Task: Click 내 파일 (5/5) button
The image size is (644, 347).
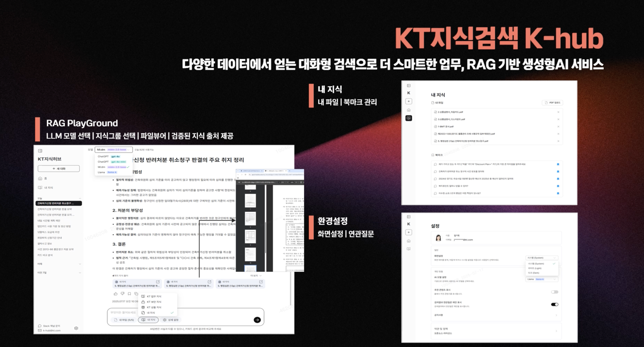Action: pos(124,320)
